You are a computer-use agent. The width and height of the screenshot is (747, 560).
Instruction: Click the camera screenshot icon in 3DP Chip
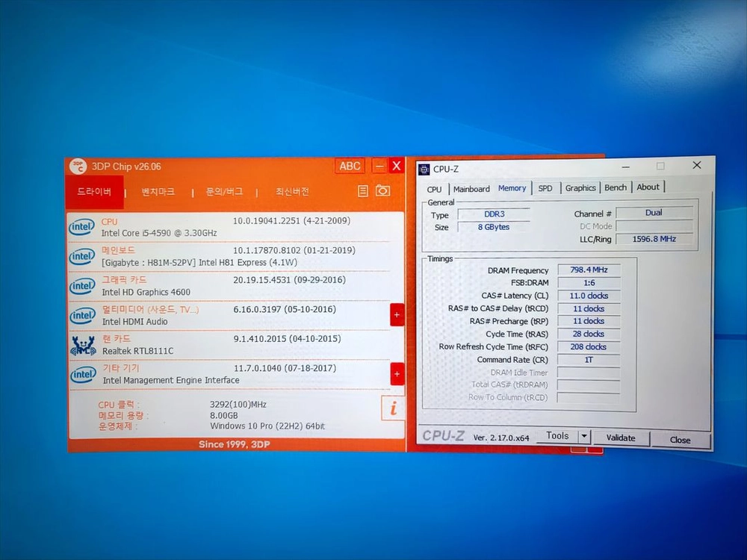[x=382, y=190]
